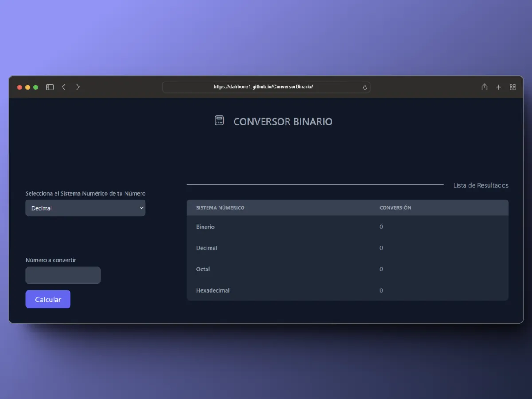Click the address bar URL
The height and width of the screenshot is (399, 532).
pos(263,87)
